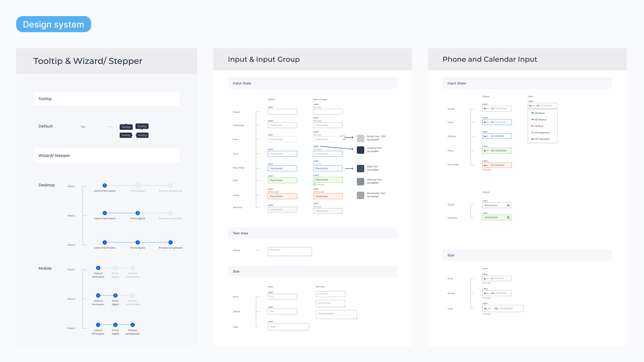Click the calendar icon in Seleccionar input
Screen dimensions: 644x362
coord(508,205)
